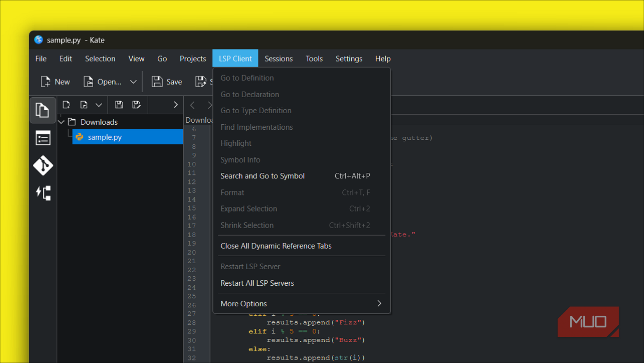The width and height of the screenshot is (644, 363).
Task: Open the Documents panel in the sidebar
Action: [x=43, y=110]
